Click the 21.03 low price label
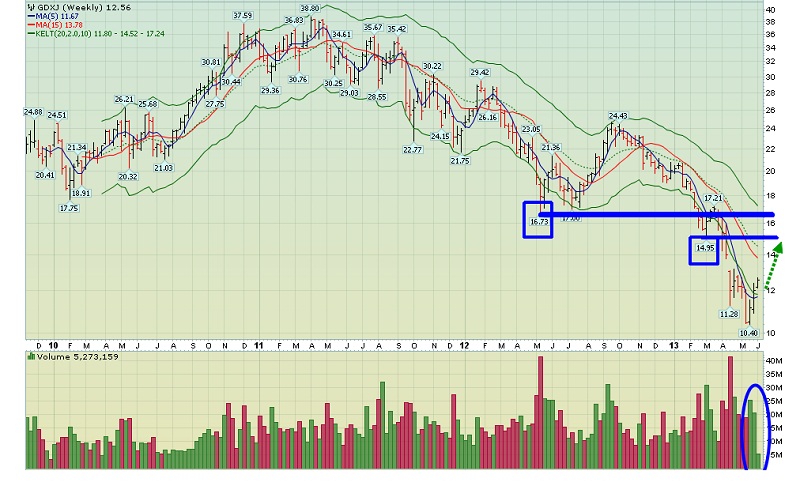This screenshot has width=800, height=484. (x=163, y=168)
